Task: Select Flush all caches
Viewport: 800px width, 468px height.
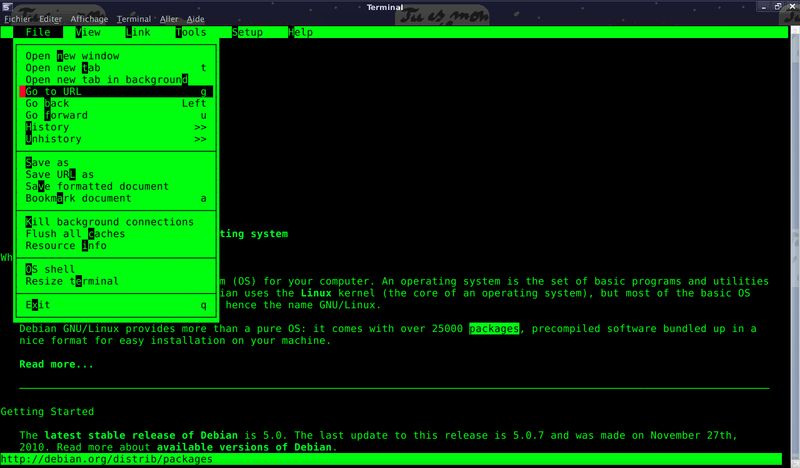Action: click(116, 234)
